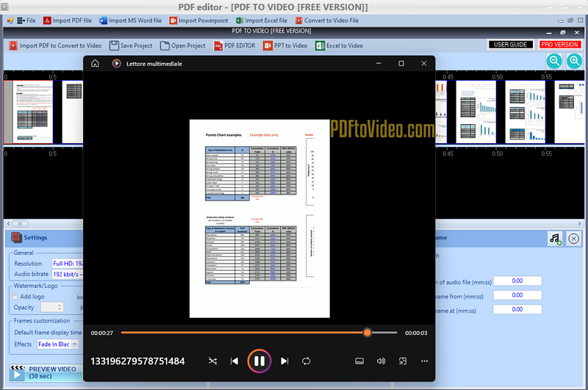This screenshot has height=390, width=588.
Task: Click Import MS Word file
Action: pos(131,21)
